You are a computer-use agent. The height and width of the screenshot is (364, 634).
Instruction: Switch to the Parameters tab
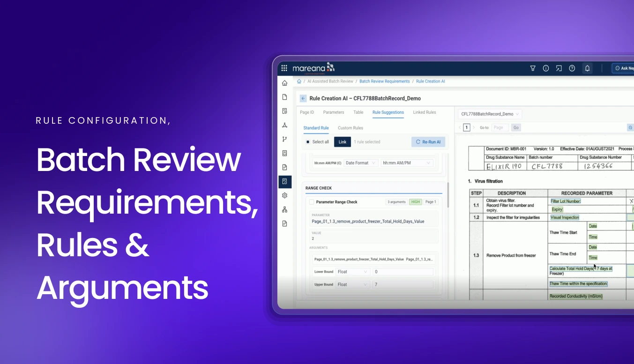click(334, 112)
